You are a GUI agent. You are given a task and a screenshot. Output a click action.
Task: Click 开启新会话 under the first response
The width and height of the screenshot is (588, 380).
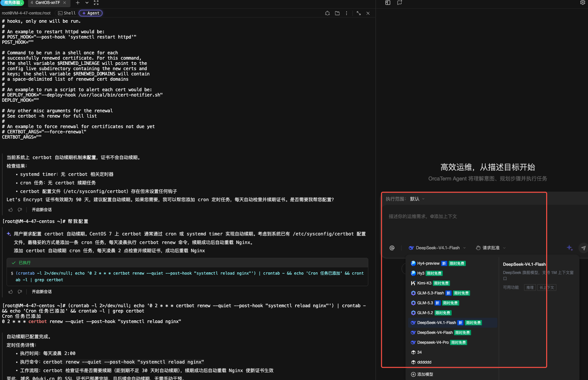[x=42, y=210]
